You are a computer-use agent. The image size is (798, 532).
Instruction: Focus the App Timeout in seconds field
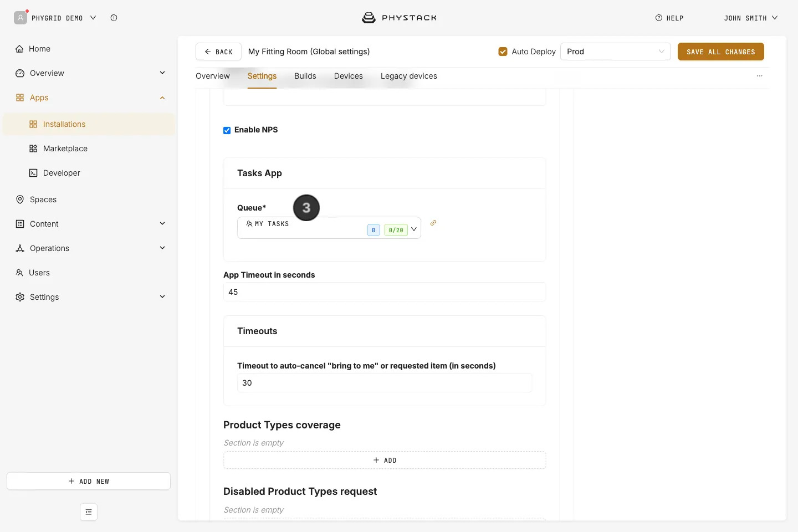pyautogui.click(x=385, y=292)
